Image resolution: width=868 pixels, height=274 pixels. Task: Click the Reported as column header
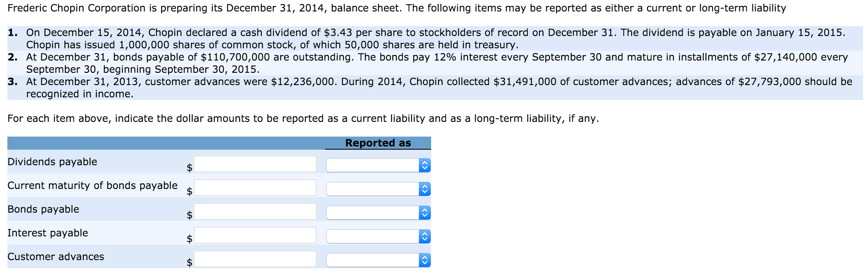(378, 143)
